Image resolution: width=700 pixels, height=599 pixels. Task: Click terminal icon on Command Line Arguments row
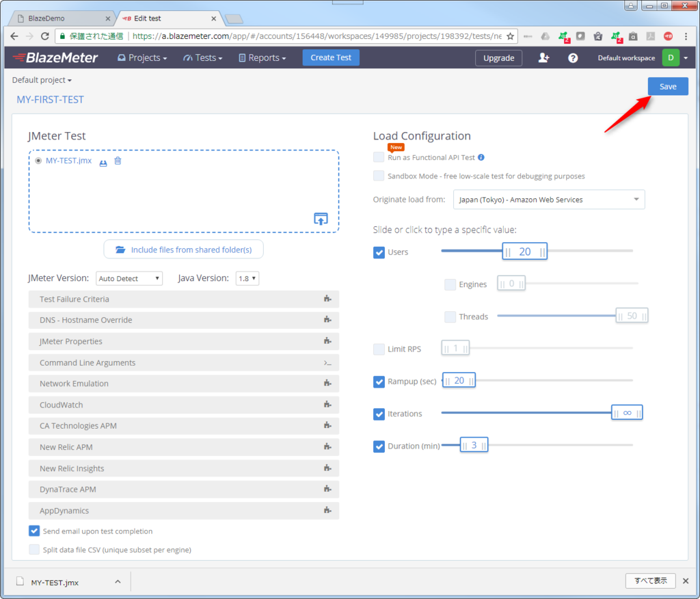[x=327, y=362]
